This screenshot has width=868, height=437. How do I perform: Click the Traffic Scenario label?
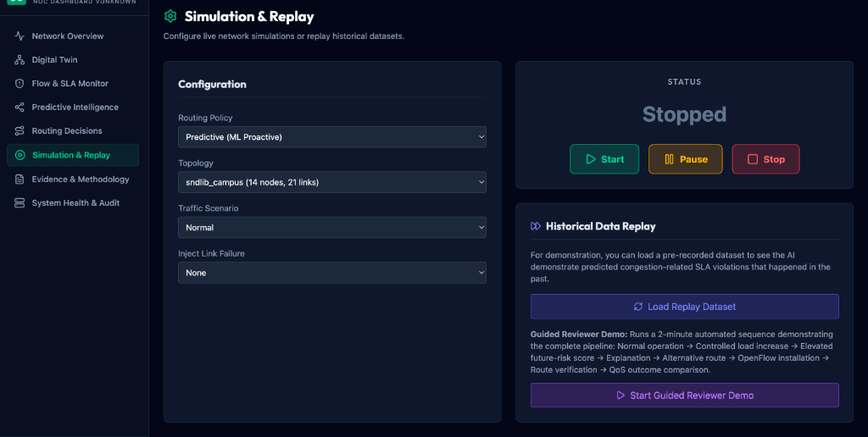point(209,208)
